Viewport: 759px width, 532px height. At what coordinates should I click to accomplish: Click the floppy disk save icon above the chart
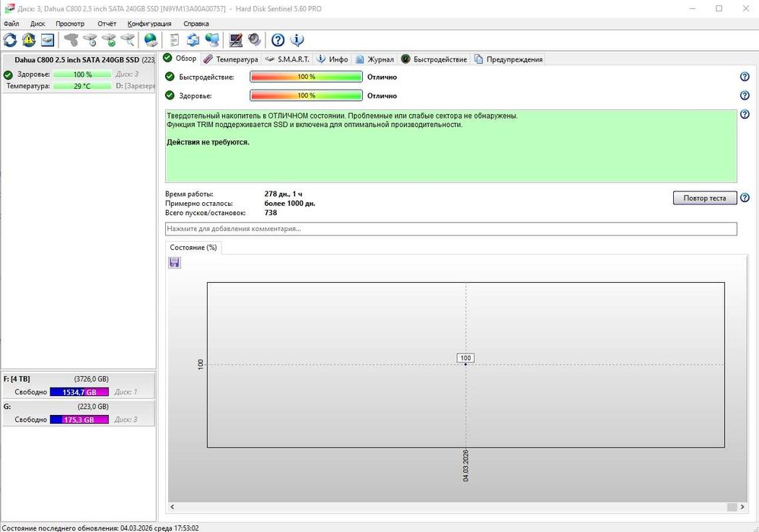pyautogui.click(x=174, y=262)
